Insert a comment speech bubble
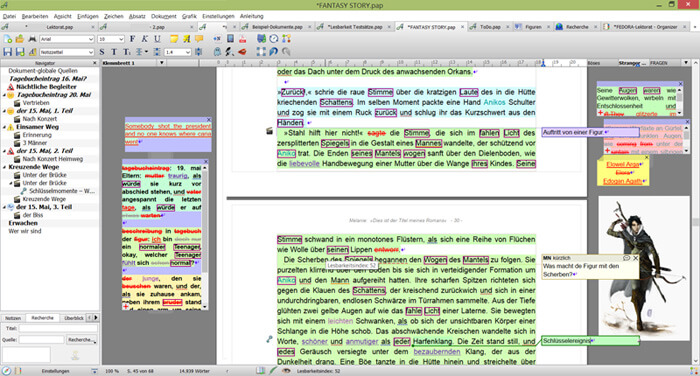This screenshot has height=376, width=700. (199, 39)
